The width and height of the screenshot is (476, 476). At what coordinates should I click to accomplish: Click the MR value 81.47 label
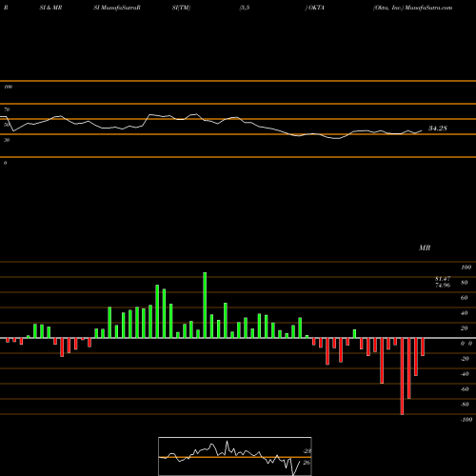coord(443,279)
